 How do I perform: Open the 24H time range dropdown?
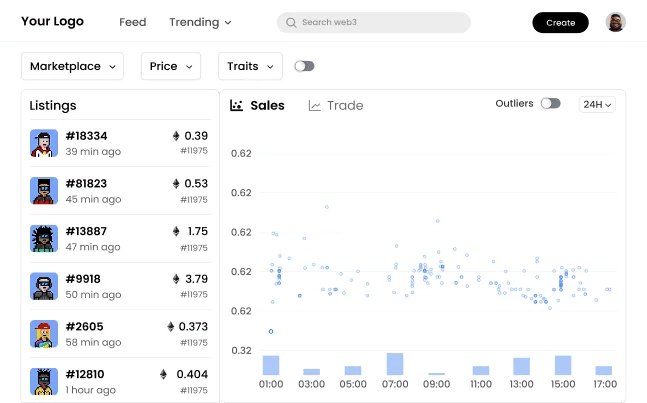point(597,104)
